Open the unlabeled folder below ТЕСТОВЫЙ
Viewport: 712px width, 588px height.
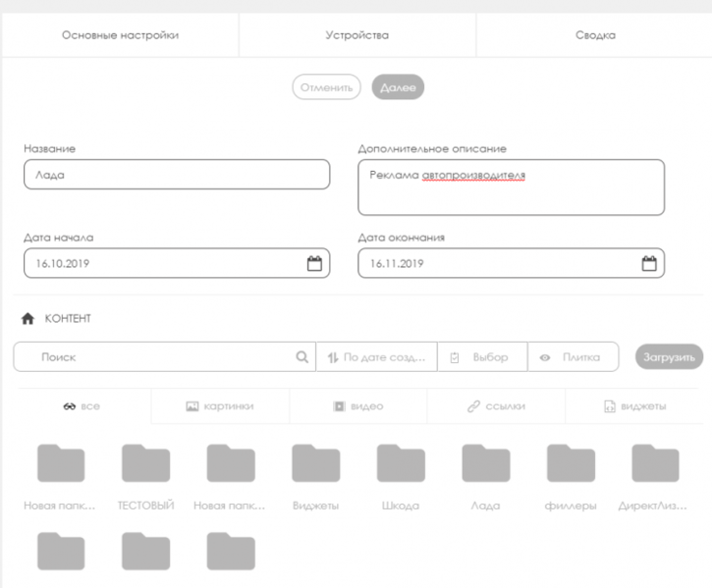(x=145, y=552)
